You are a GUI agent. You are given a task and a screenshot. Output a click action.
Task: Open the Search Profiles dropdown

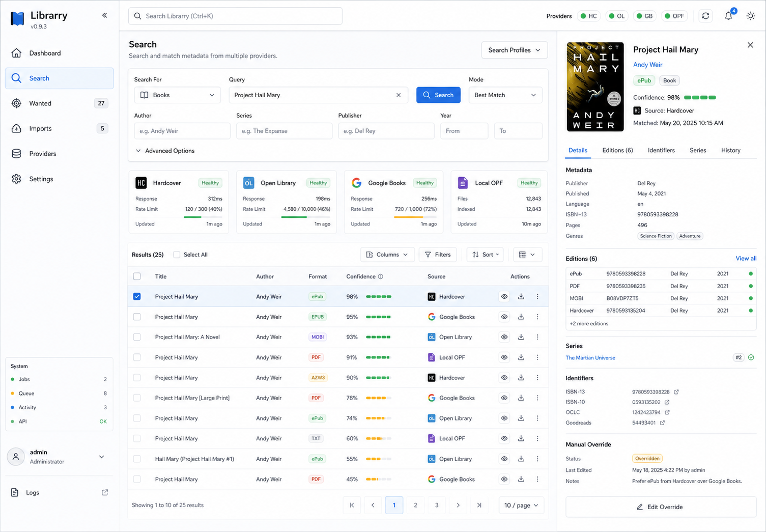[x=514, y=50]
